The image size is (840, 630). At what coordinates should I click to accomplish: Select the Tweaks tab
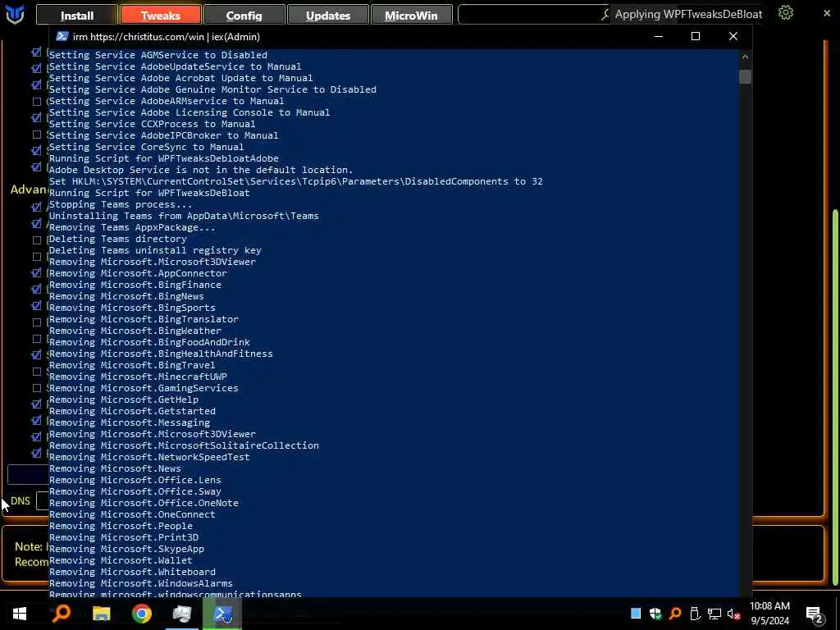(x=161, y=15)
